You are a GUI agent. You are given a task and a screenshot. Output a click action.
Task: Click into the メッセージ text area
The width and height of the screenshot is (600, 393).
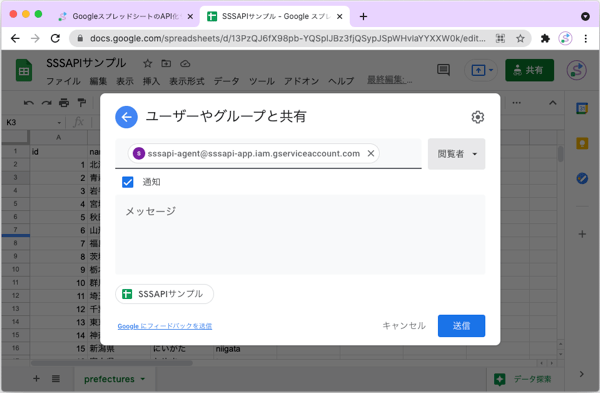[300, 235]
